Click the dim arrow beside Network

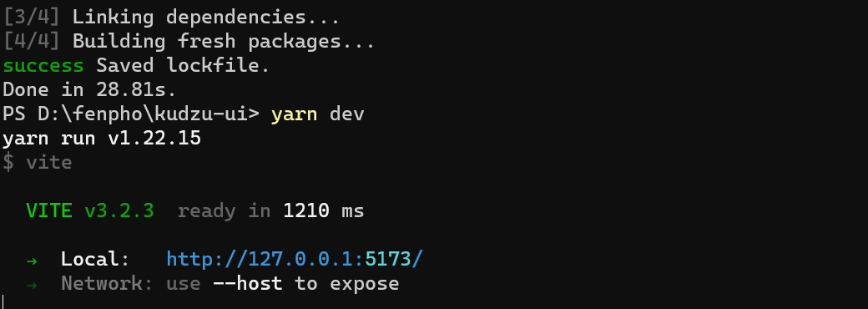32,284
